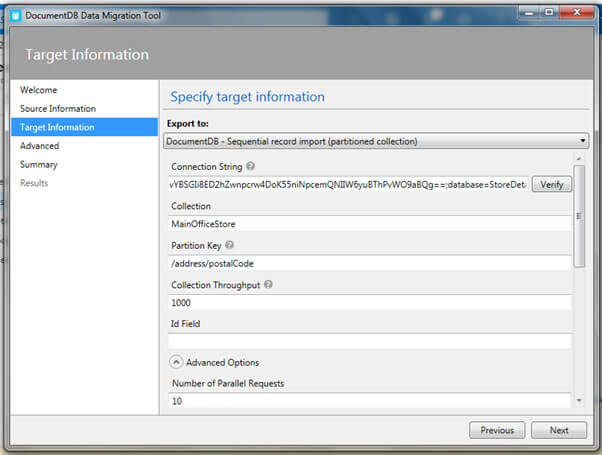Click the Connection String help icon

pos(251,166)
